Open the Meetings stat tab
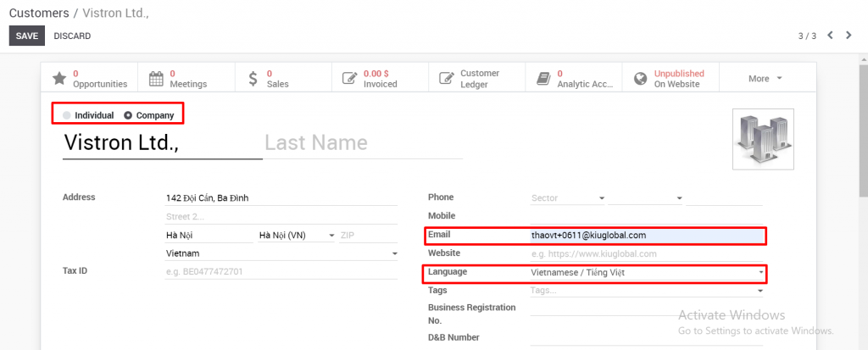Image resolution: width=868 pixels, height=350 pixels. (186, 79)
